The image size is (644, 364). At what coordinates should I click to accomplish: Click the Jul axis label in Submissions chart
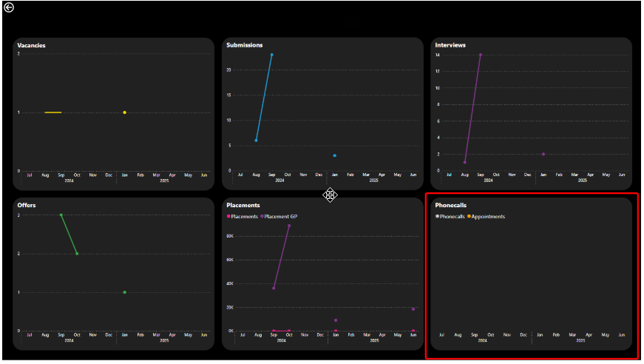[x=240, y=175]
